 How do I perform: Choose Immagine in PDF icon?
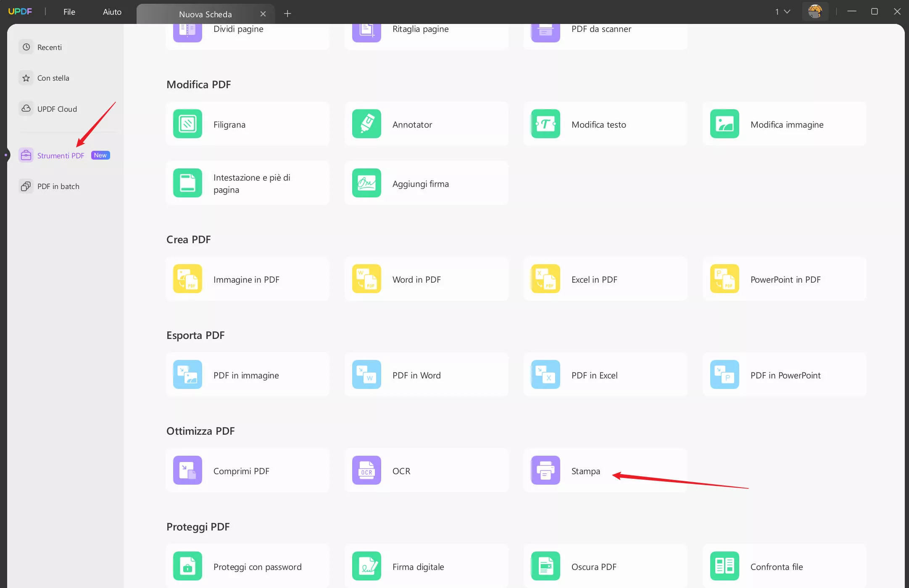tap(187, 279)
